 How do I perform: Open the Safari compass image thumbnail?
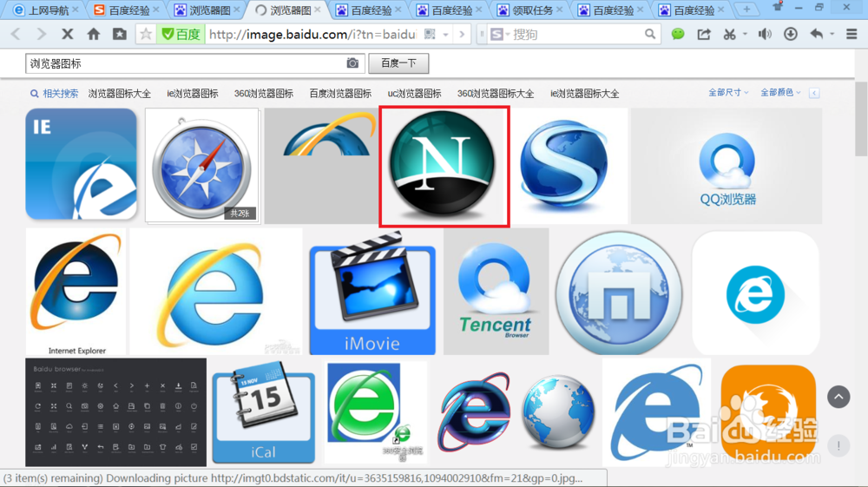point(202,165)
